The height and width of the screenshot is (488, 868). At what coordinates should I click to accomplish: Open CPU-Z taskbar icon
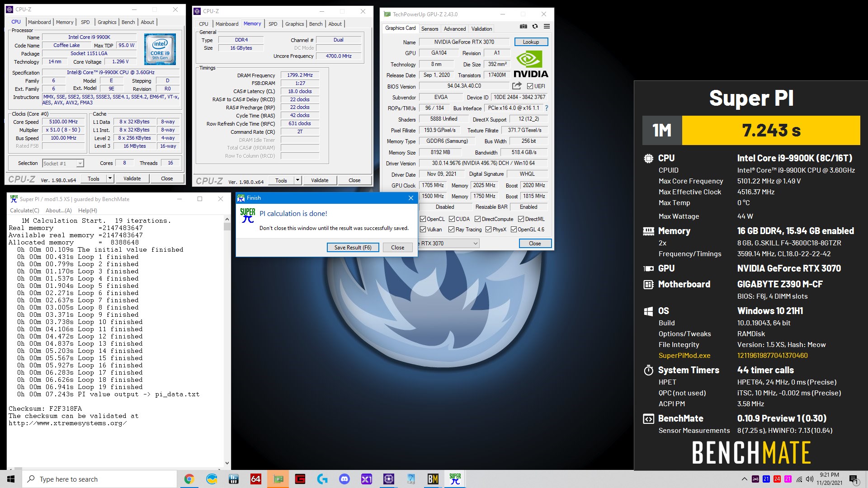389,479
